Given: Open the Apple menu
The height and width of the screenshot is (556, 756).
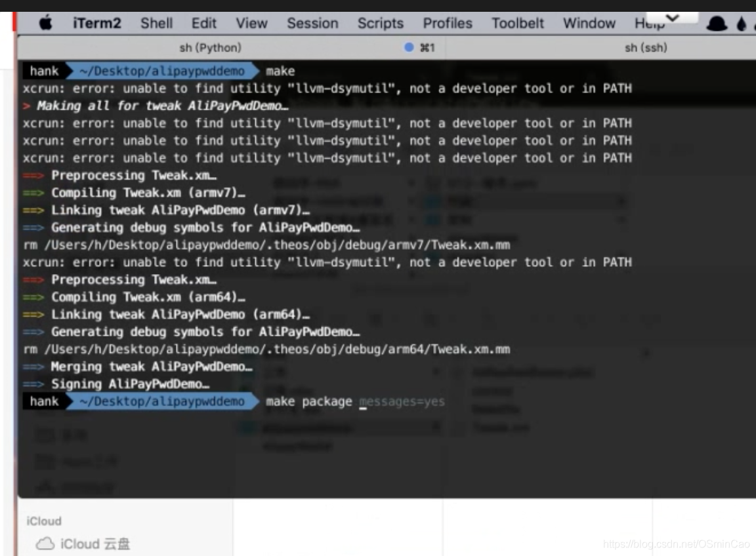Looking at the screenshot, I should 46,23.
